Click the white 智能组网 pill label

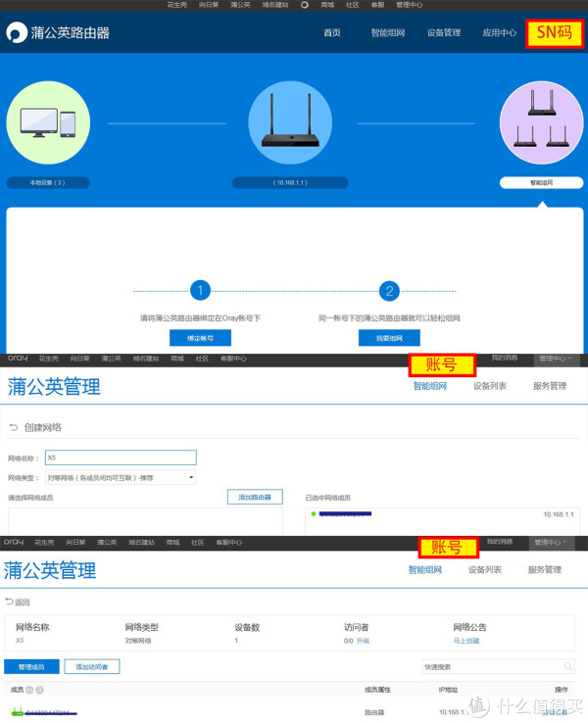(541, 182)
